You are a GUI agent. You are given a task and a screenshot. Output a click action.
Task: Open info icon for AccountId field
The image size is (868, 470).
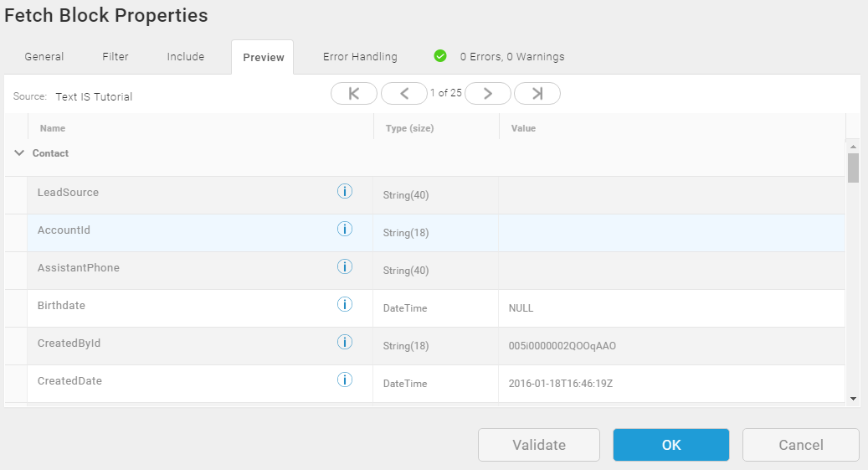click(344, 229)
